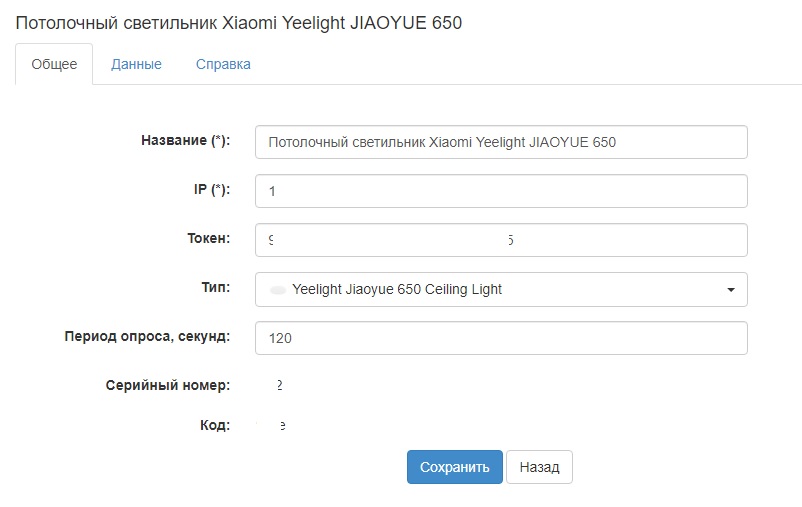Click the Название (*) field label
The height and width of the screenshot is (507, 802).
[186, 141]
